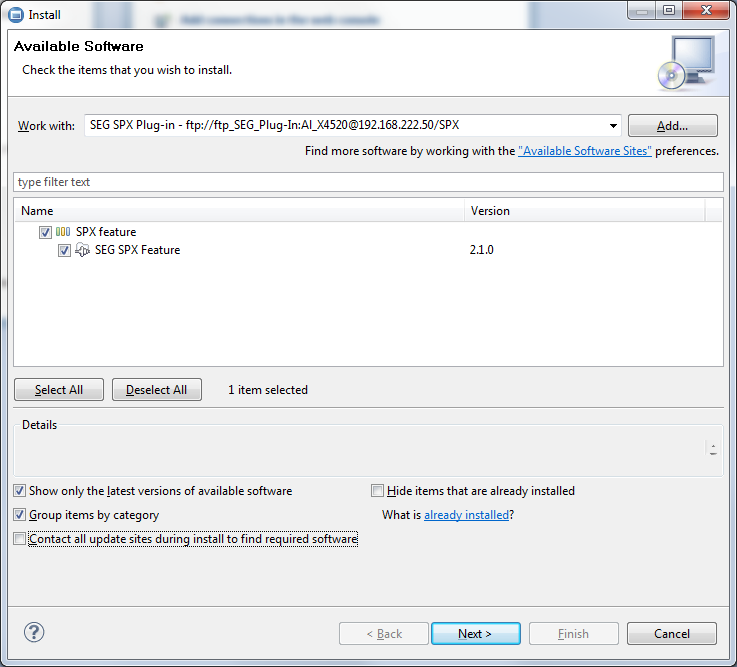Open the already installed link
The image size is (737, 667).
[466, 515]
